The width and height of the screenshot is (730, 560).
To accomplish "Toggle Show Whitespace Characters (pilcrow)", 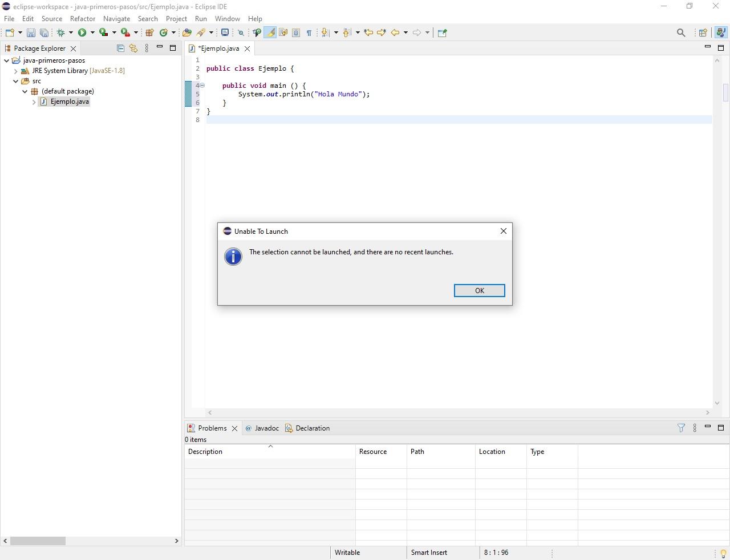I will (x=309, y=33).
